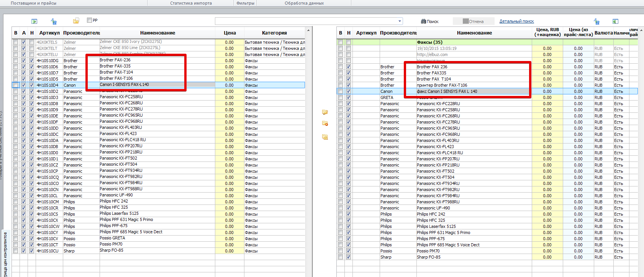The width and height of the screenshot is (644, 277).
Task: Open the search combo box dropdown arrow
Action: [x=400, y=21]
